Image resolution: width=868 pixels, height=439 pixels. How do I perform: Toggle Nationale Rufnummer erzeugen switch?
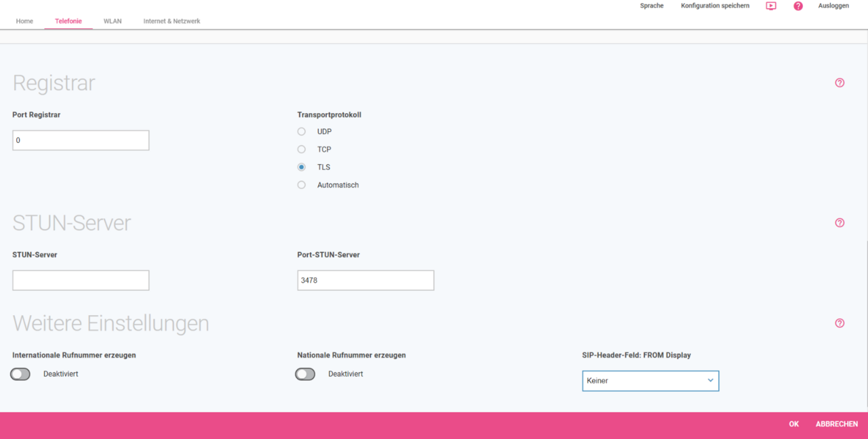click(305, 374)
